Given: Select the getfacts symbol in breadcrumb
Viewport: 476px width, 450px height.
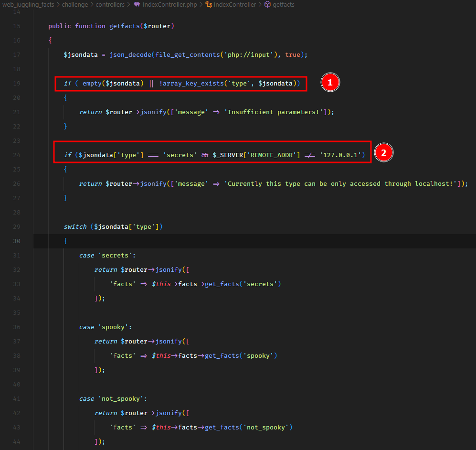Looking at the screenshot, I should click(284, 4).
